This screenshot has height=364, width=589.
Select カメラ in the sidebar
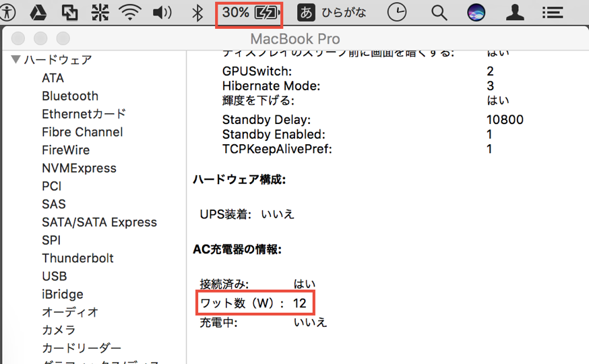coord(59,330)
